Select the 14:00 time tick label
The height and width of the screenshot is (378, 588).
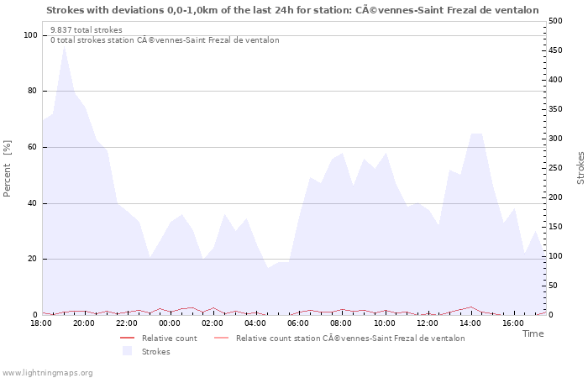470,323
